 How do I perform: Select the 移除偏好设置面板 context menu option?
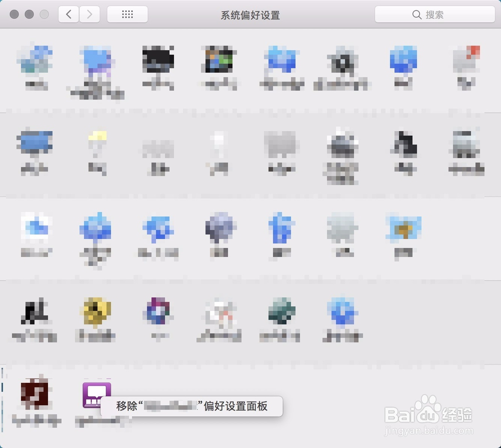[x=193, y=407]
